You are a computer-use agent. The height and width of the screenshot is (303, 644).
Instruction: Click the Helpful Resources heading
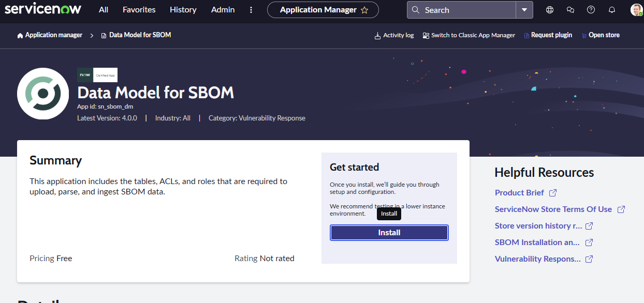[x=544, y=172]
